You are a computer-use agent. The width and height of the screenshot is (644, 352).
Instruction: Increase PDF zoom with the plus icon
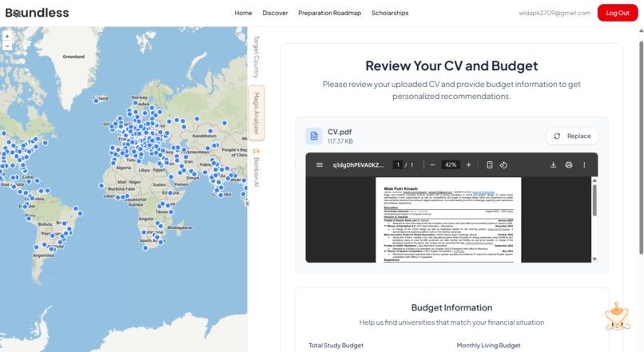[x=469, y=165]
